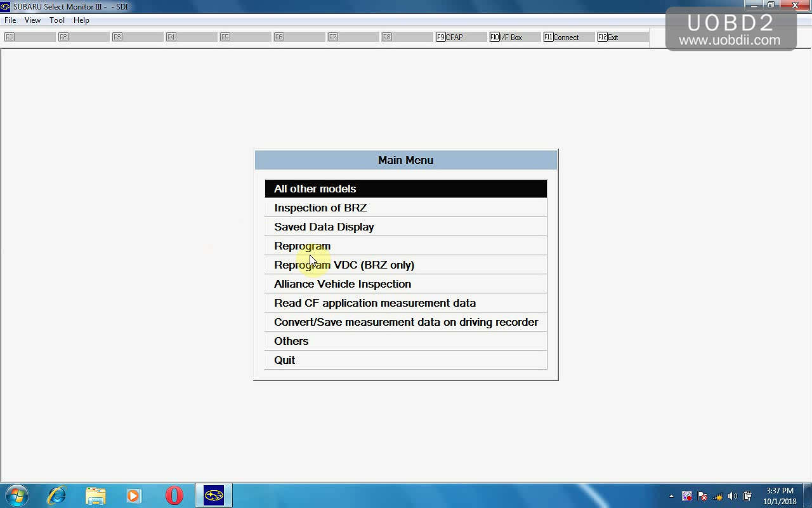The image size is (812, 508).
Task: Open Windows Media Player taskbar icon
Action: click(133, 495)
